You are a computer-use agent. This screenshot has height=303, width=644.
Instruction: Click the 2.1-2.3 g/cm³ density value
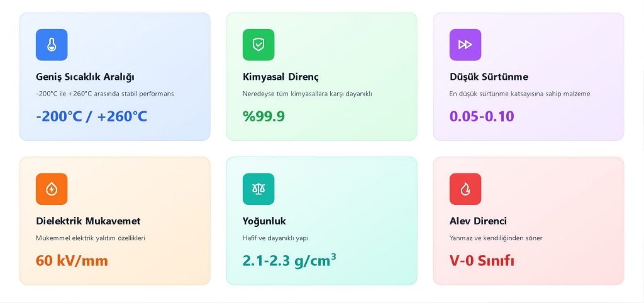289,261
